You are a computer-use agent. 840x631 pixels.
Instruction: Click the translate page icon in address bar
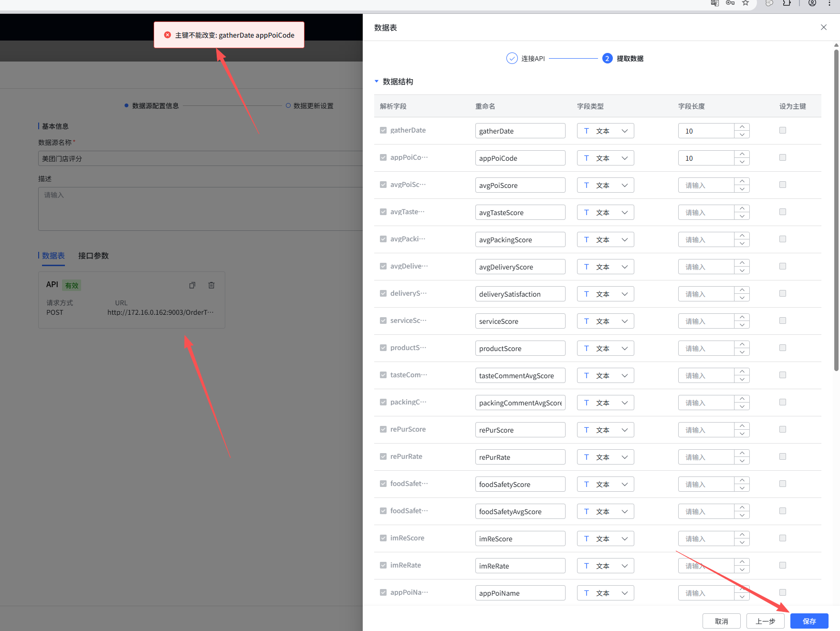click(x=714, y=3)
